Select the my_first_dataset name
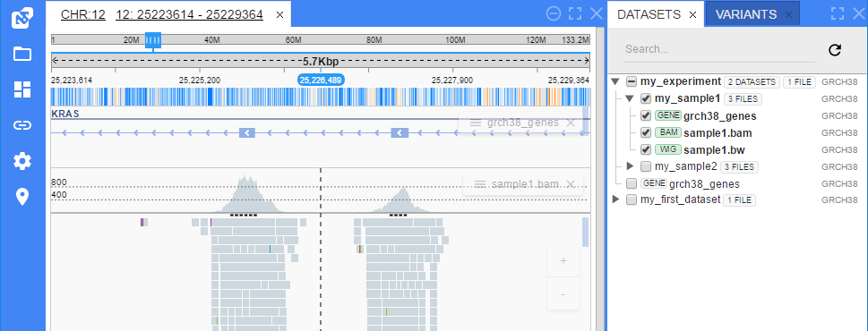Screen dimensions: 868x331 pos(681,200)
